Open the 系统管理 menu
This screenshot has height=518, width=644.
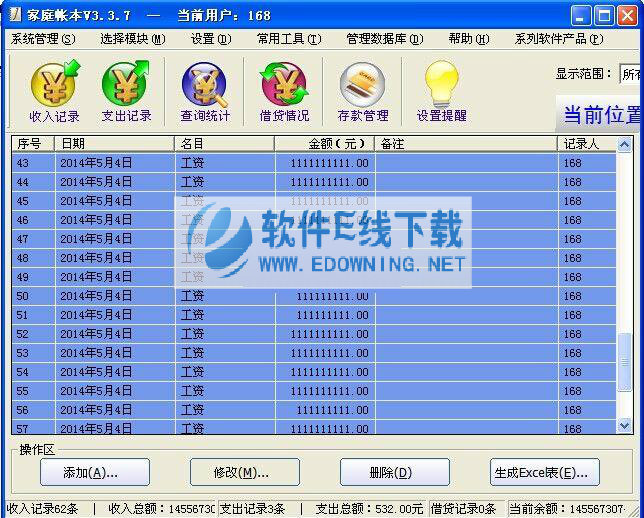42,39
